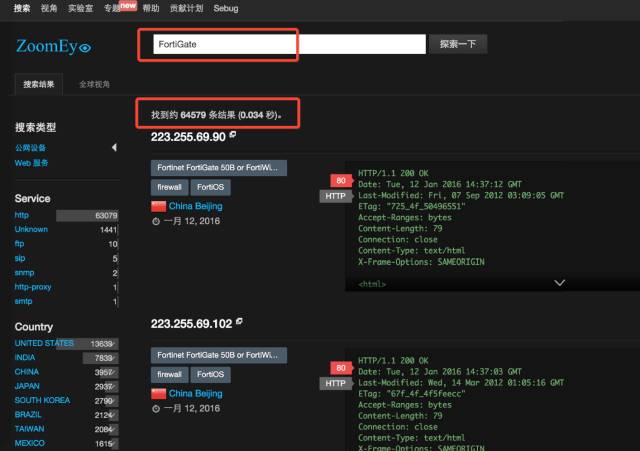Screen dimensions: 640x451
Task: Click China Beijing link of 223.255.69.102
Action: point(196,393)
